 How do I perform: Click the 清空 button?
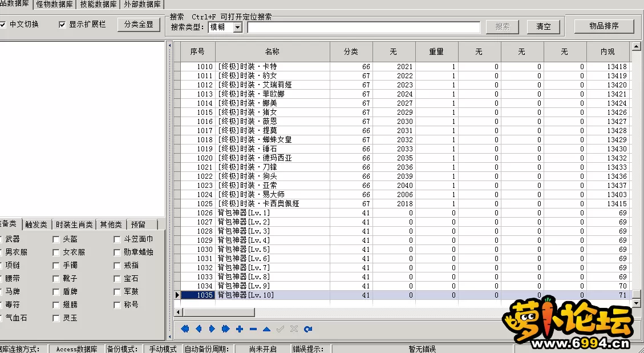click(x=544, y=27)
